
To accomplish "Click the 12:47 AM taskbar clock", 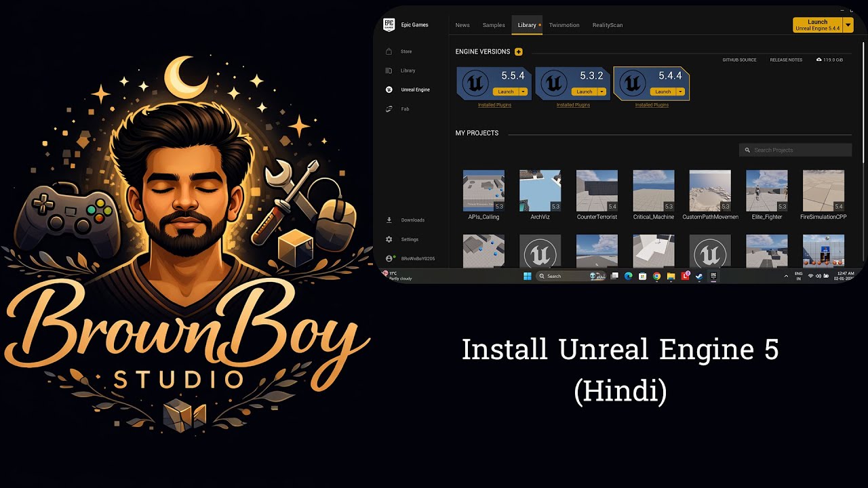I will [845, 276].
